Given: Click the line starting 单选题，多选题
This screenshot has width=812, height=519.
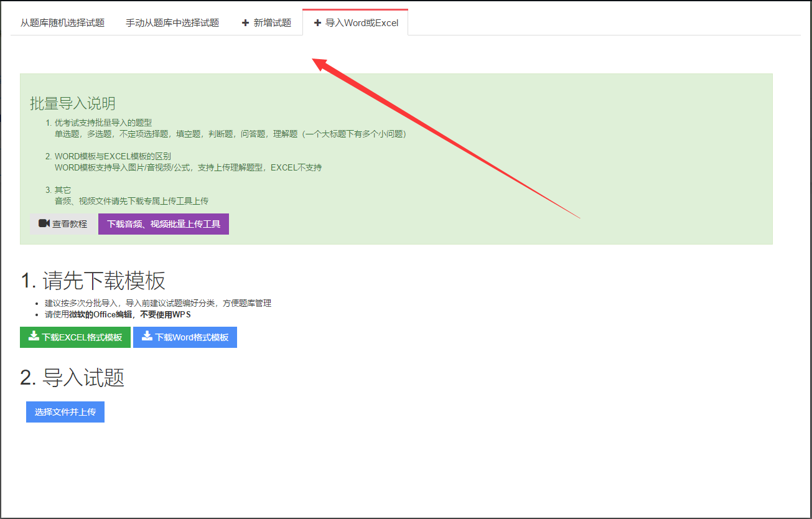Looking at the screenshot, I should click(x=230, y=134).
